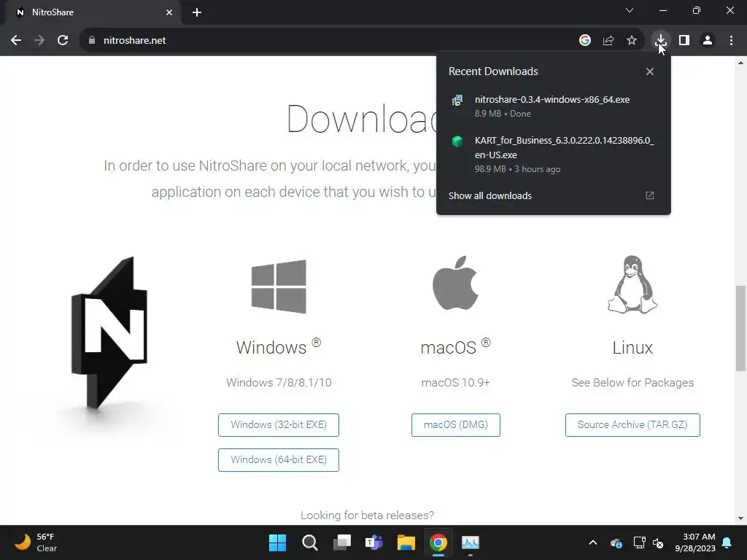
Task: Click the 'Looking for beta releases?' text
Action: [x=368, y=516]
